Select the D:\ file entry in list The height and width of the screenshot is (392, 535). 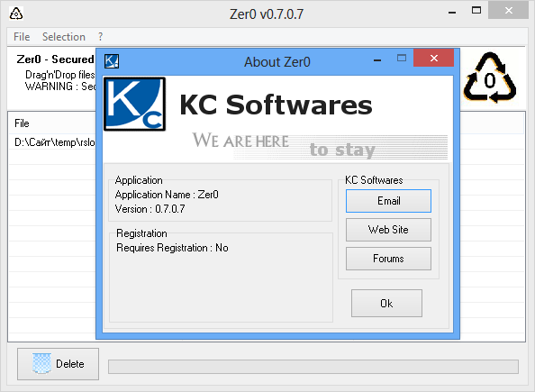(55, 142)
